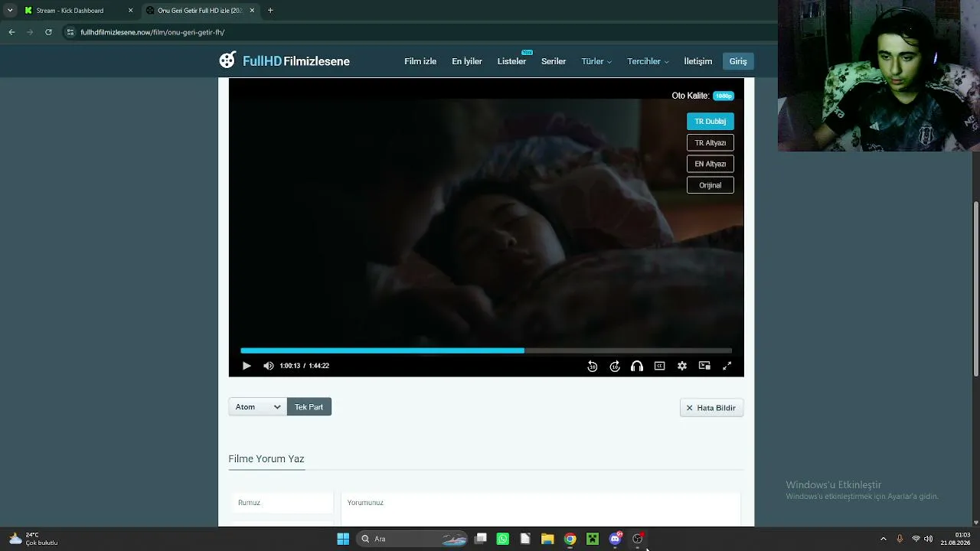Expand the Türler dropdown menu
Viewport: 980px width, 551px height.
click(x=596, y=61)
